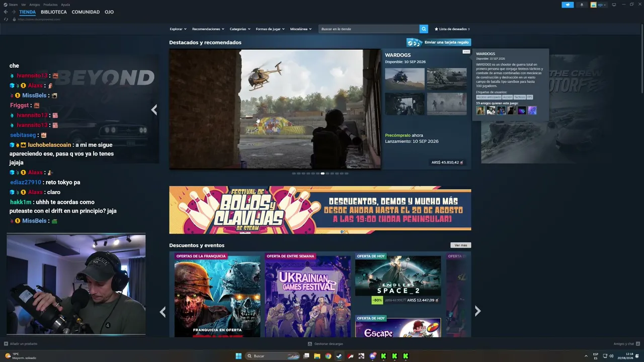Switch to Big Picture mode icon
This screenshot has height=362, width=644.
[x=614, y=5]
